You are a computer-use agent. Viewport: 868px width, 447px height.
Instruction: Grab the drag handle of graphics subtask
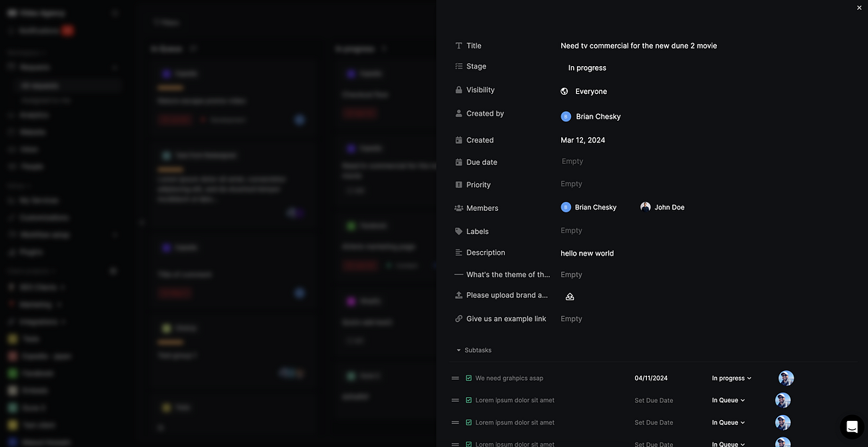tap(456, 378)
